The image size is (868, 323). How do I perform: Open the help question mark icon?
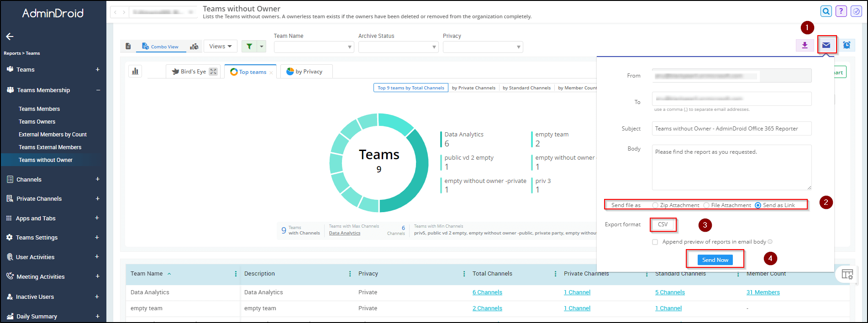pos(841,11)
